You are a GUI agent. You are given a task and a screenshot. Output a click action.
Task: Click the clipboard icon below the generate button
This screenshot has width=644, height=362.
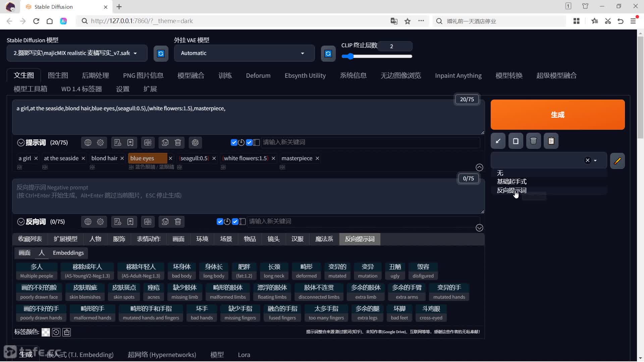pyautogui.click(x=551, y=141)
